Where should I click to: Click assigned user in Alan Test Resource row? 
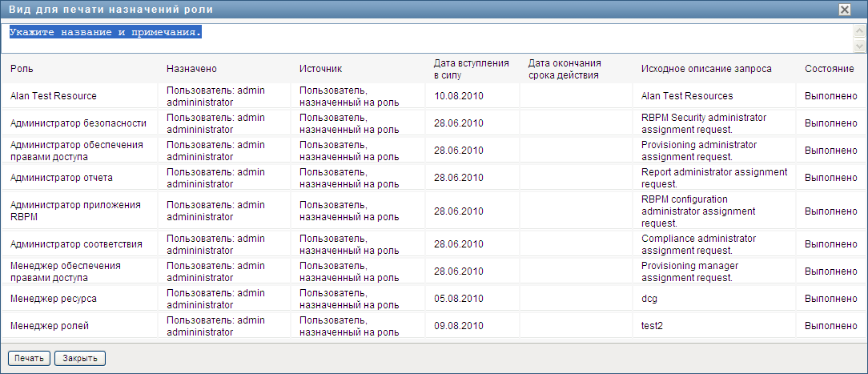coord(216,96)
